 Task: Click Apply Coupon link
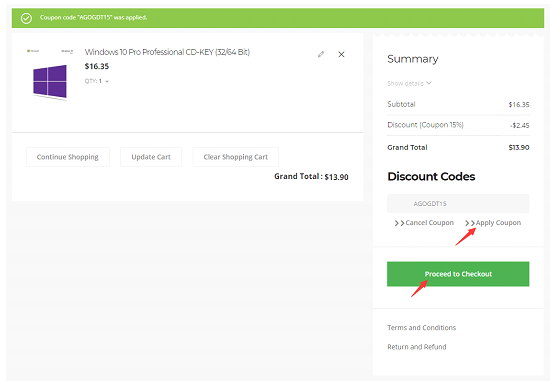[x=498, y=223]
